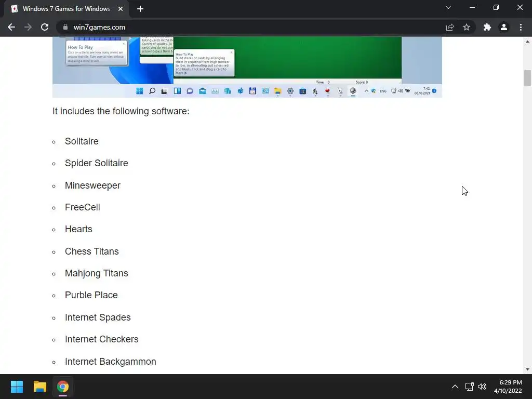Open the clock showing 6:29 PM
This screenshot has height=399, width=532.
coord(508,387)
